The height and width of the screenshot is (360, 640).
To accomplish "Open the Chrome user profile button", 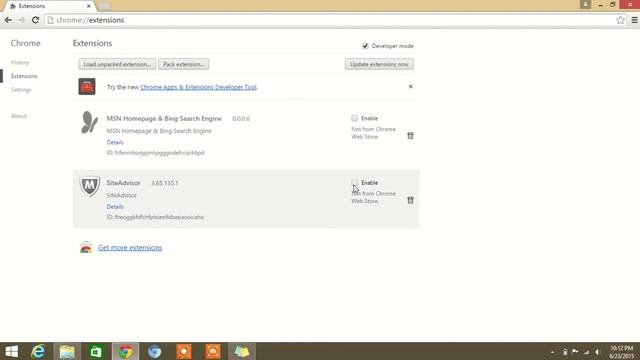I will pyautogui.click(x=585, y=4).
